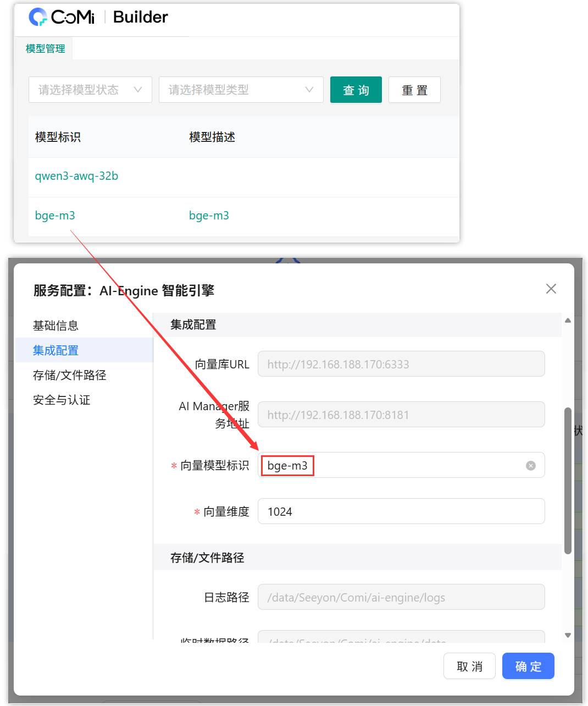
Task: Select 基础信息 in the side menu
Action: pyautogui.click(x=56, y=326)
